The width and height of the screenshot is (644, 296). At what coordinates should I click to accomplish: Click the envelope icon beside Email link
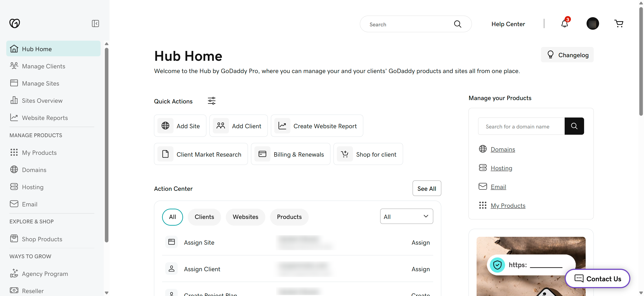pyautogui.click(x=483, y=187)
